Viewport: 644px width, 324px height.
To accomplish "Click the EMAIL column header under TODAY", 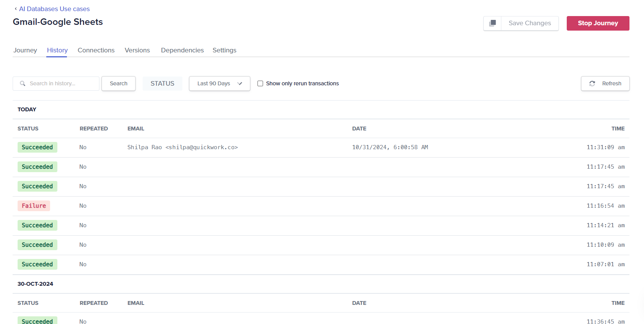I will click(136, 129).
